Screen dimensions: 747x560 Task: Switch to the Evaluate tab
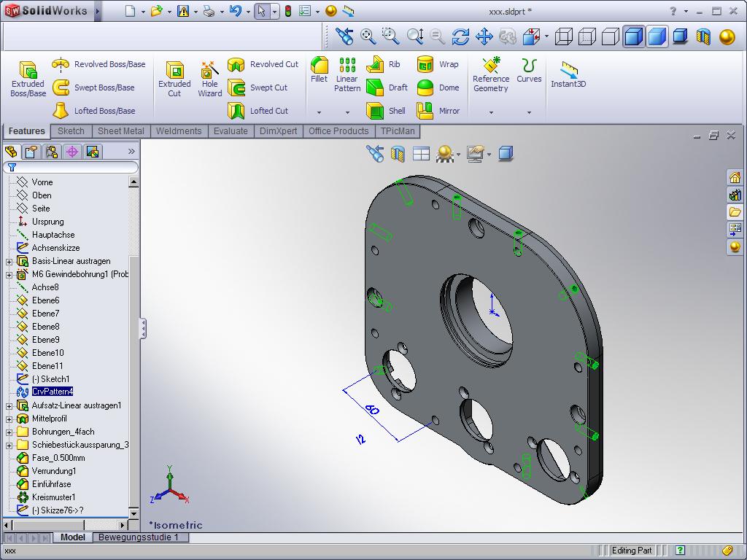[x=231, y=131]
